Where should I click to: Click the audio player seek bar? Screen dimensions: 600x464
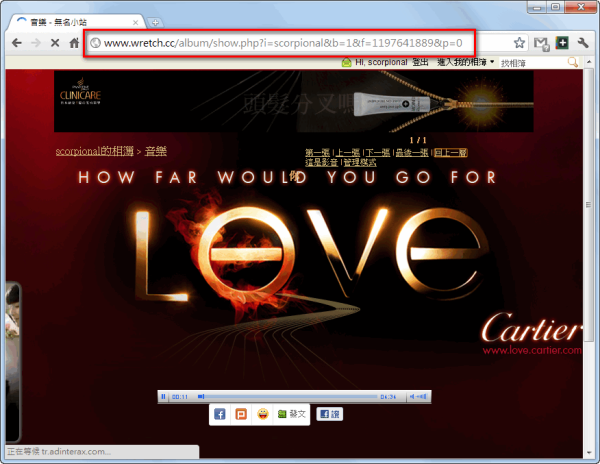click(287, 397)
